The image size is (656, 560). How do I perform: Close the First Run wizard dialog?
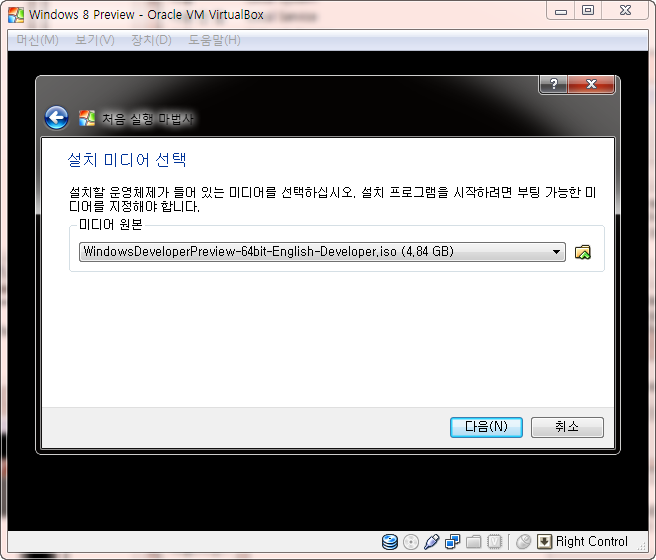pos(591,84)
